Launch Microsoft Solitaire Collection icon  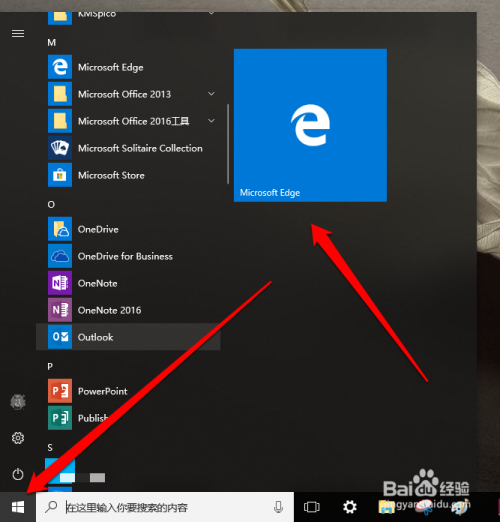pos(60,148)
